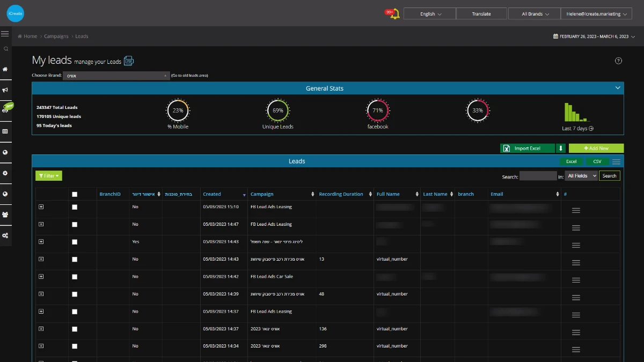
Task: Open the English language dropdown
Action: click(x=430, y=14)
